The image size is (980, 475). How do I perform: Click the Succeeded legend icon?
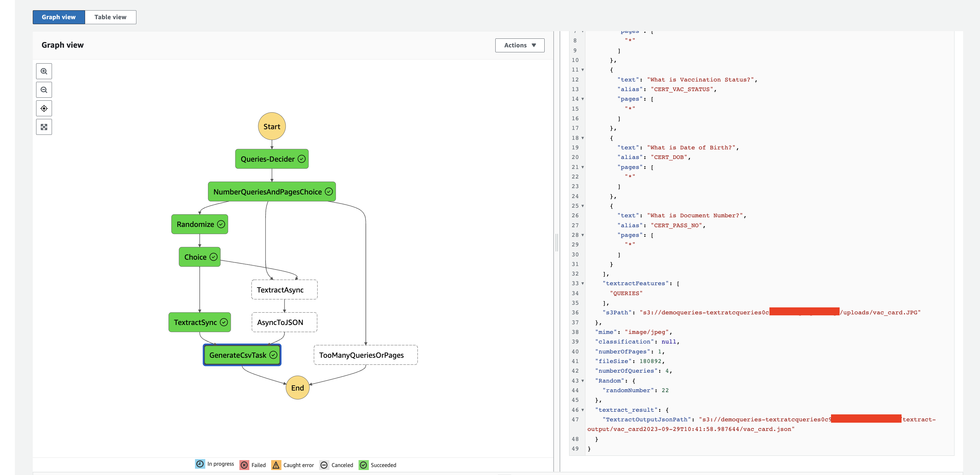pyautogui.click(x=363, y=465)
